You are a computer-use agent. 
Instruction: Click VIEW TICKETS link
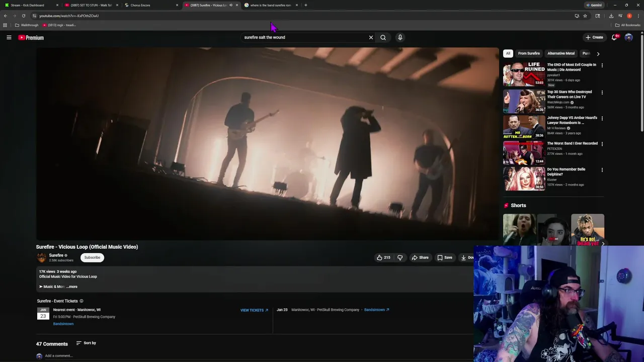254,310
